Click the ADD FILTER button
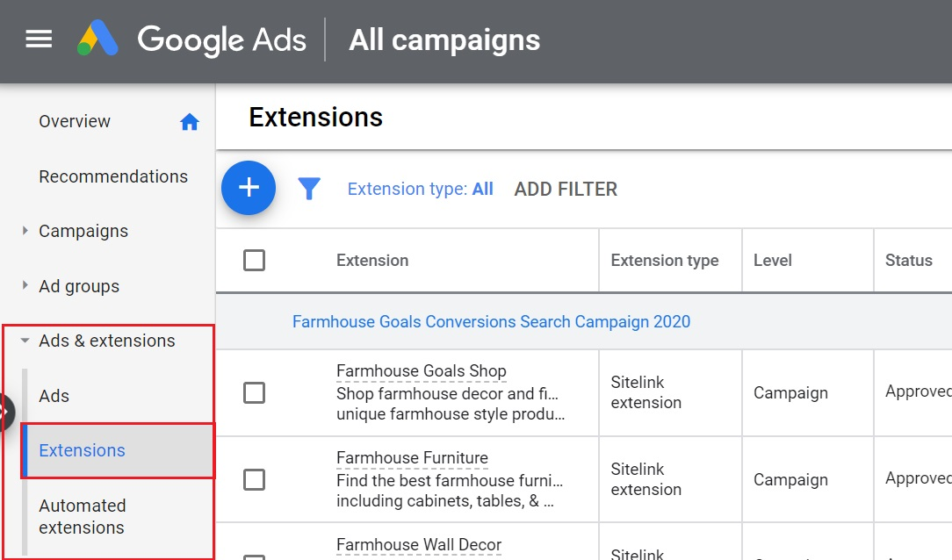 pyautogui.click(x=566, y=189)
